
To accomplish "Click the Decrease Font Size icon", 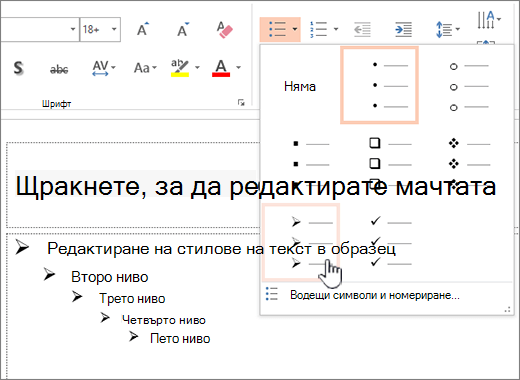I will (x=183, y=29).
